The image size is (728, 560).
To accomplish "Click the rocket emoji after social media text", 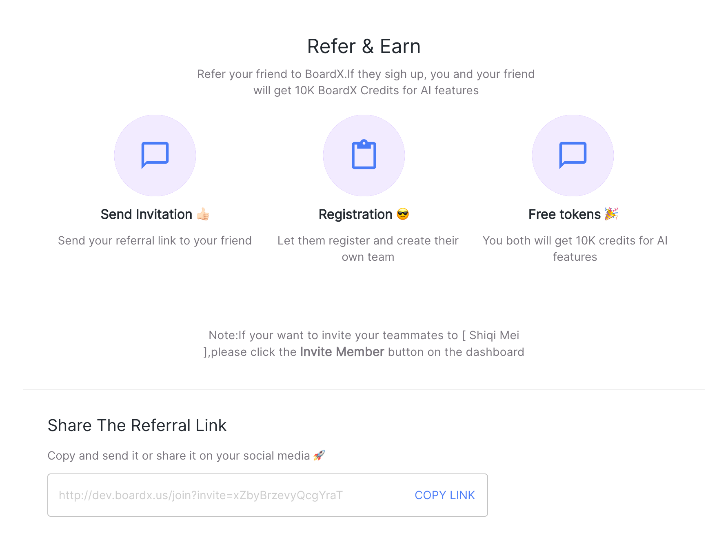I will 319,455.
